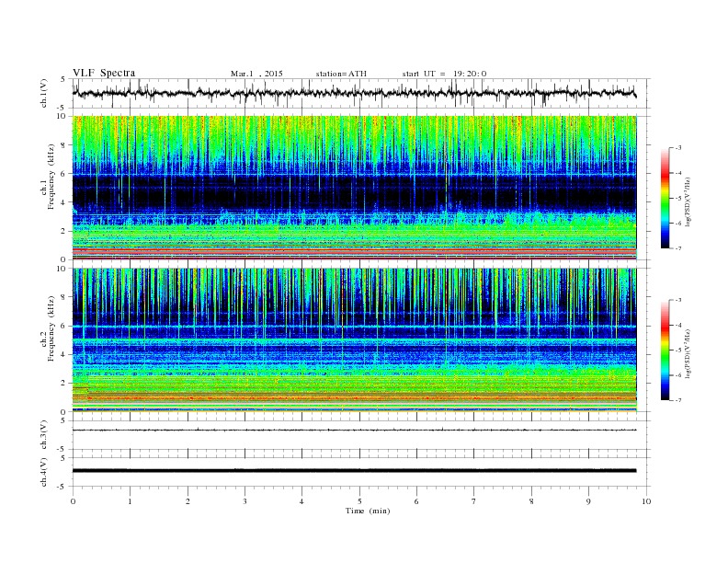Click the time axis tick label "5"
Screen dimensions: 728x563
(x=359, y=501)
